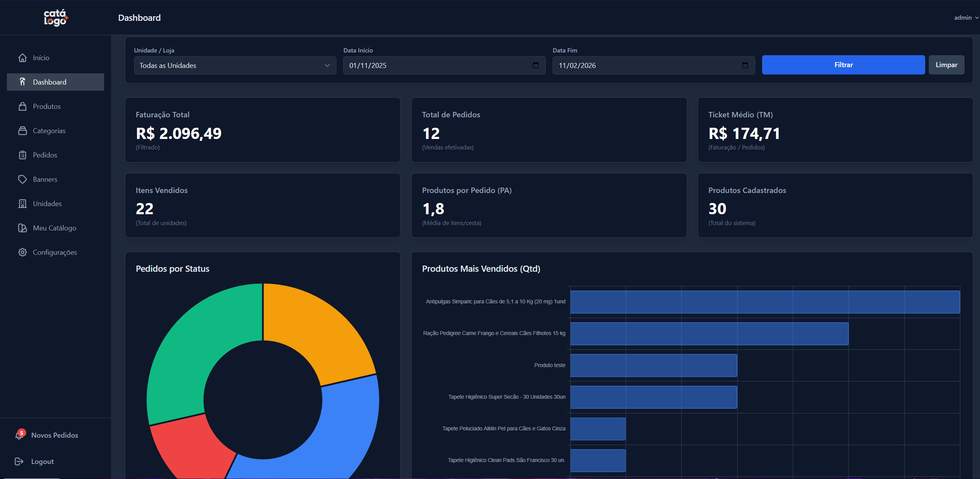Open Unidades with the building icon
This screenshot has width=980, height=479.
[23, 203]
